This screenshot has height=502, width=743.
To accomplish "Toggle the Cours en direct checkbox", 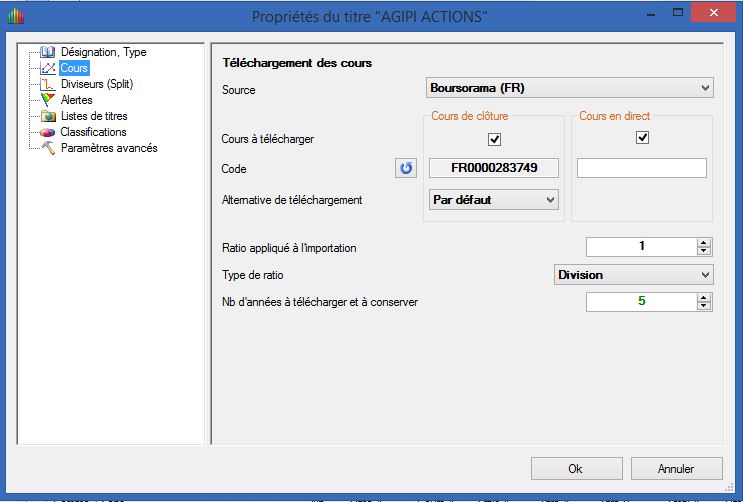I will coord(642,138).
